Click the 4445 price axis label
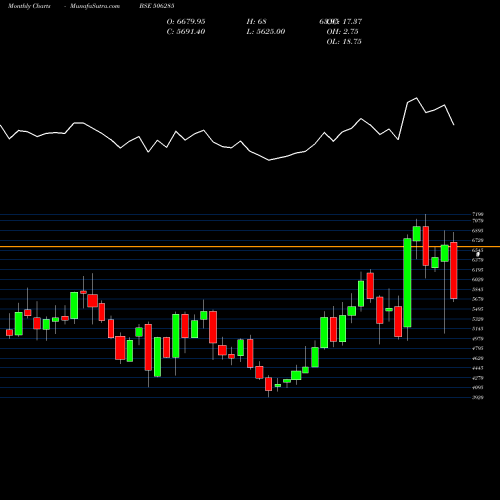Screen dimensions: 500x500 (x=478, y=368)
